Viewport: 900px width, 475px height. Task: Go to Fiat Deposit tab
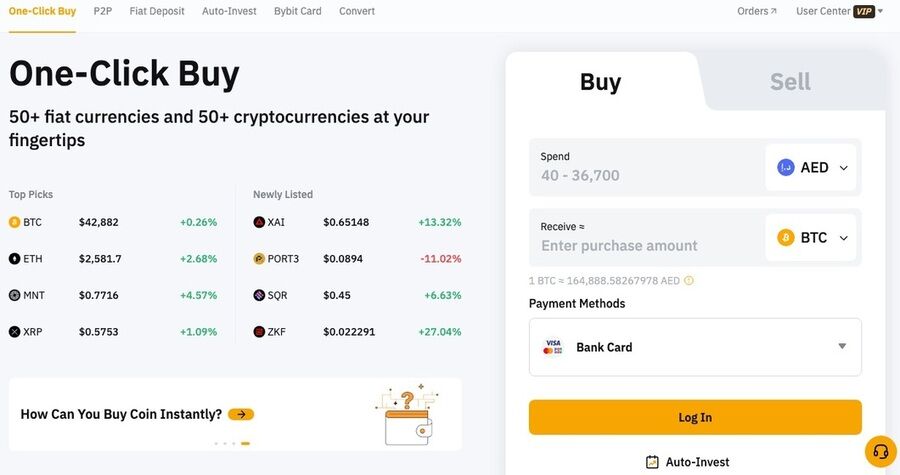tap(157, 11)
